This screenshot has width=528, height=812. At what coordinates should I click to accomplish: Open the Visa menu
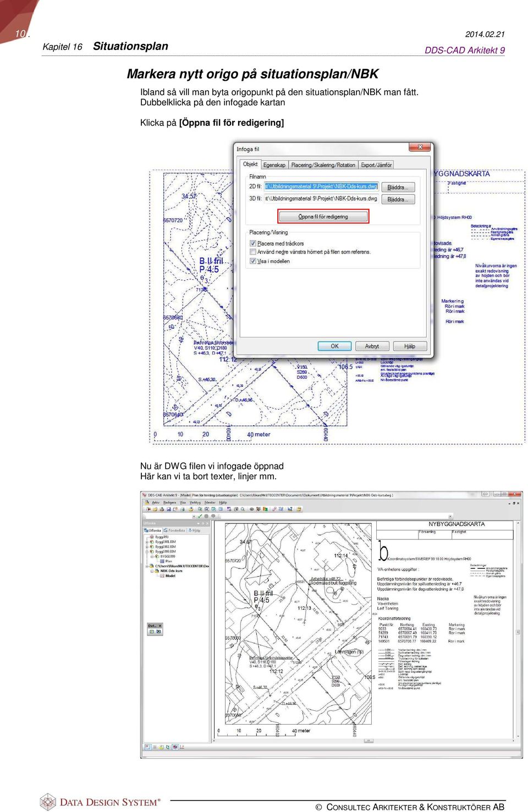(183, 502)
